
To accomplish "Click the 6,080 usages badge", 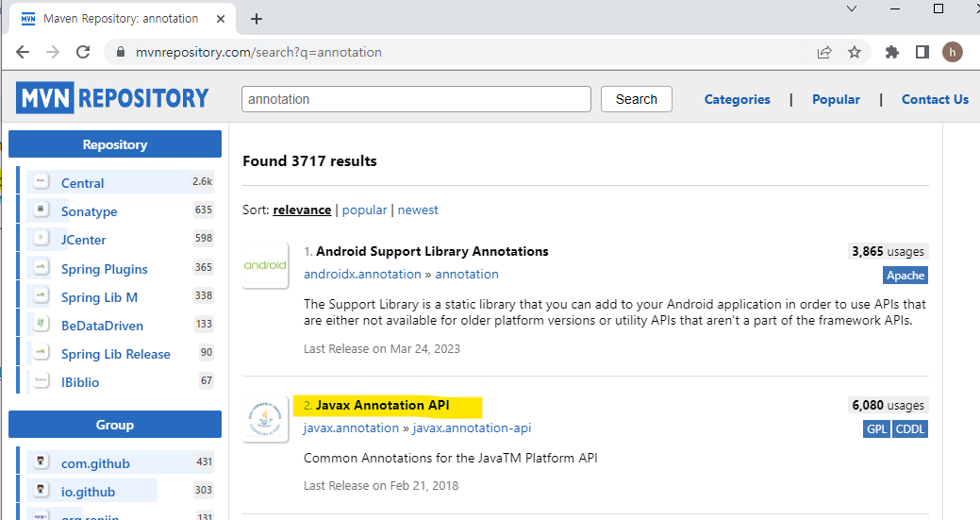I will [889, 405].
